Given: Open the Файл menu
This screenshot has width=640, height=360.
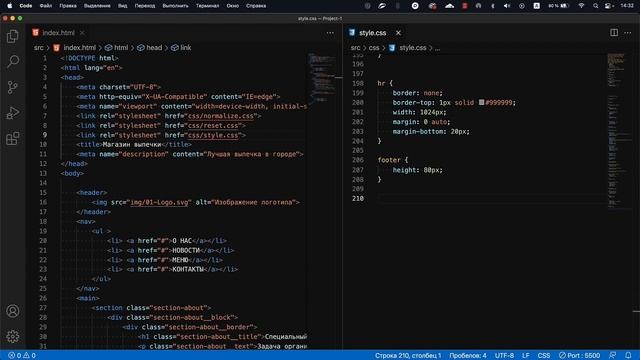Looking at the screenshot, I should [46, 6].
